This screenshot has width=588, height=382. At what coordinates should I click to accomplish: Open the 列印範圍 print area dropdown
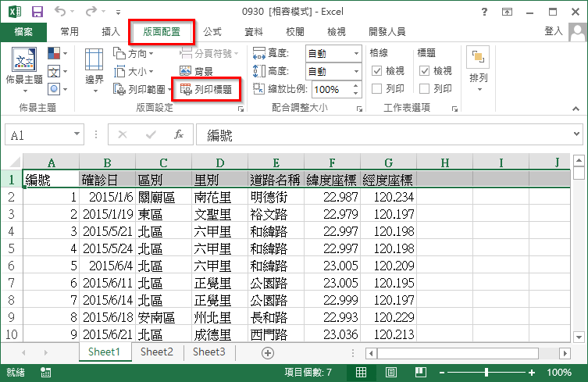pos(142,89)
